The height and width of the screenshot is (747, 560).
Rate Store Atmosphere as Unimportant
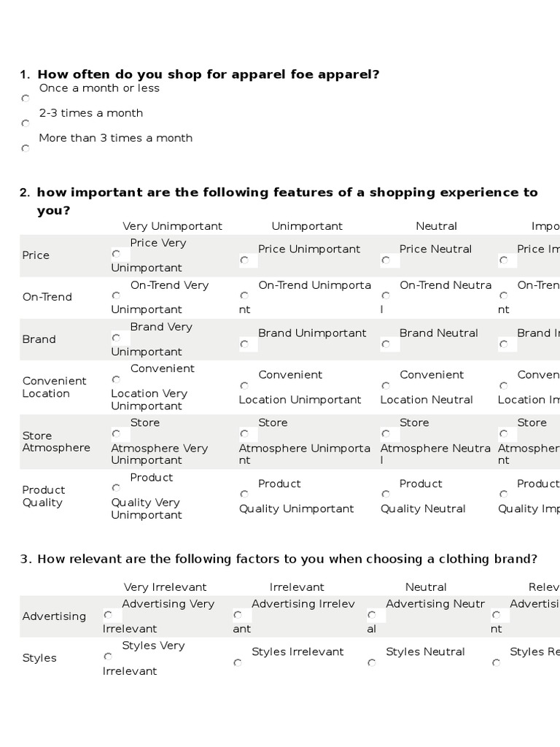(244, 433)
